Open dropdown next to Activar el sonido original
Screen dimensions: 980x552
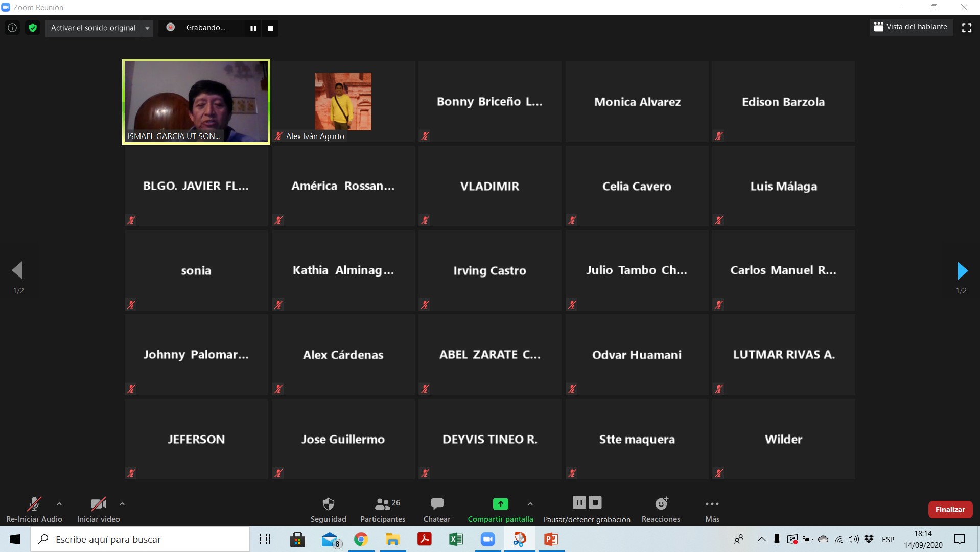[x=147, y=28]
